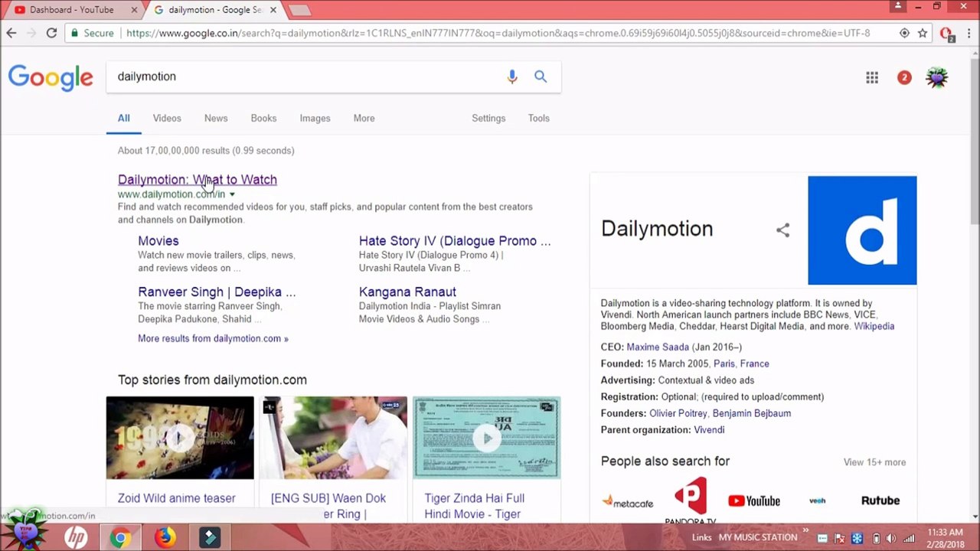Open YouTube in People also search for
Viewport: 980px width, 551px height.
753,500
